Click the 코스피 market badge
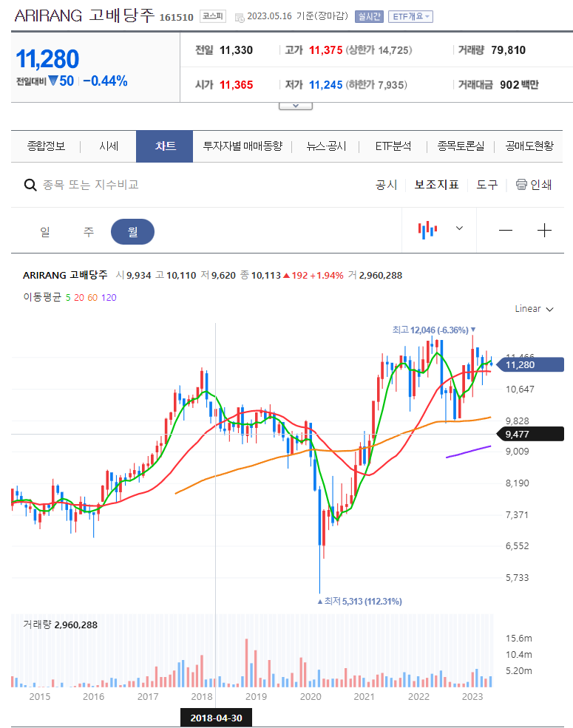This screenshot has width=573, height=728. 213,16
